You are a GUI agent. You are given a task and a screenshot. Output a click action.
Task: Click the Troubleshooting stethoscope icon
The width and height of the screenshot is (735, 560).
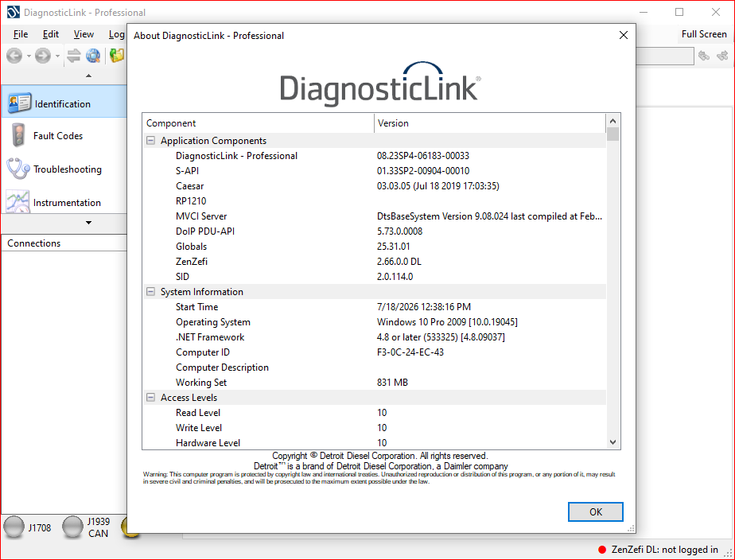(x=17, y=169)
